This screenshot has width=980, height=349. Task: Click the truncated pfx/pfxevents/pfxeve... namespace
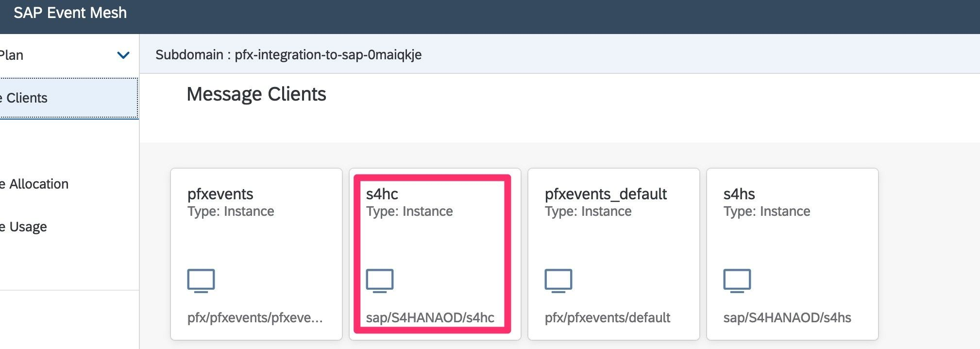coord(255,317)
